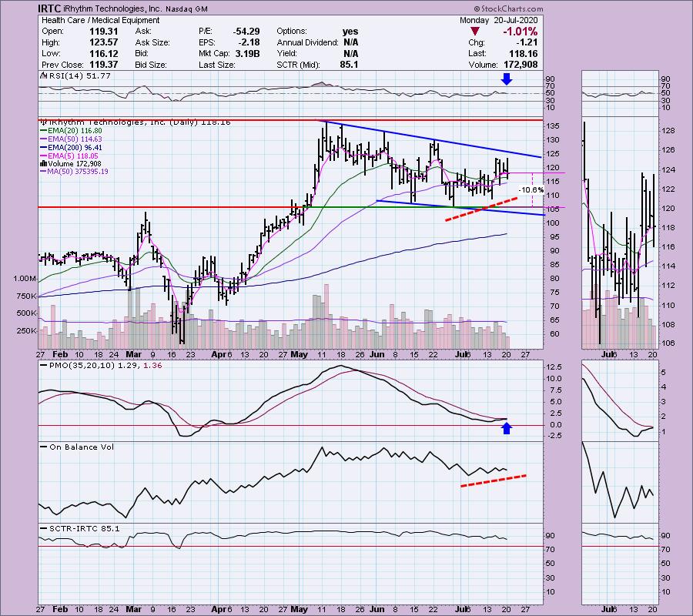The image size is (693, 616).
Task: Click the MA(50) 375395.19 legend entry
Action: pyautogui.click(x=74, y=172)
